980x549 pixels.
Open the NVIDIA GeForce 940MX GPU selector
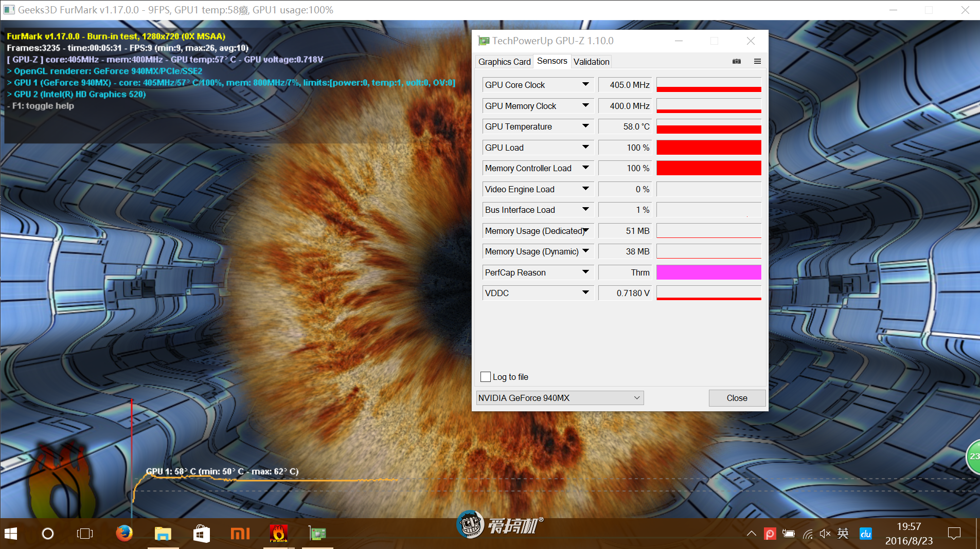560,398
